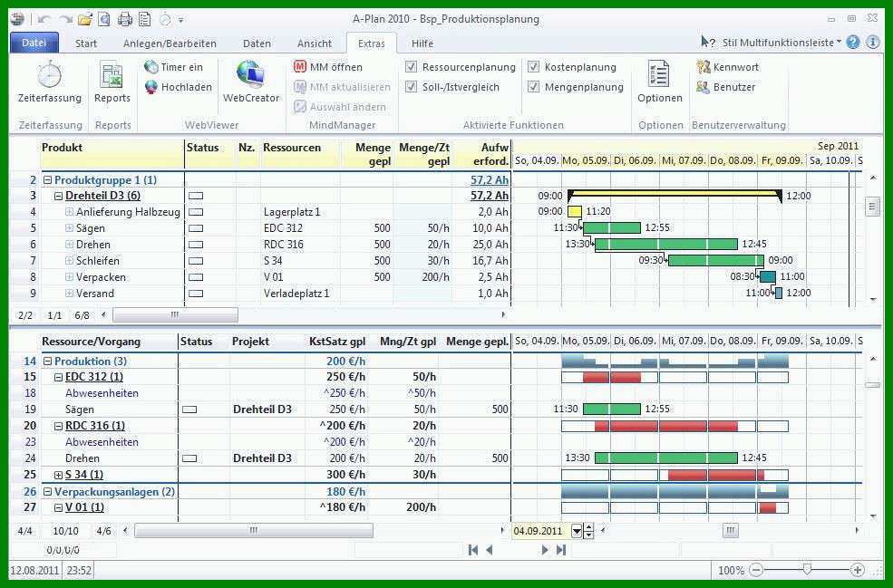Image resolution: width=893 pixels, height=588 pixels.
Task: Click the status box in the Versand row
Action: (195, 294)
